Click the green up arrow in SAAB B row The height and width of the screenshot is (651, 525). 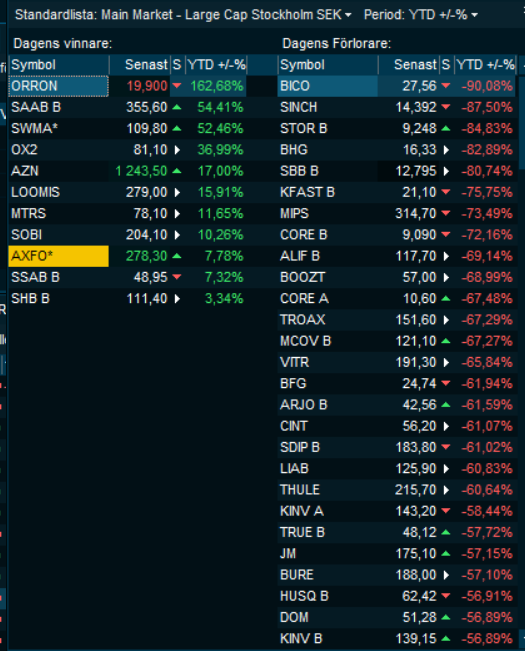(x=177, y=107)
